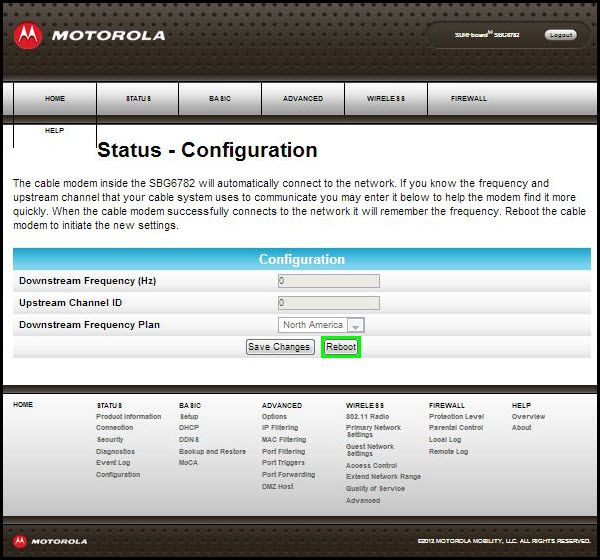The width and height of the screenshot is (600, 560).
Task: Open the Guest Network Settings footer link
Action: tap(370, 450)
